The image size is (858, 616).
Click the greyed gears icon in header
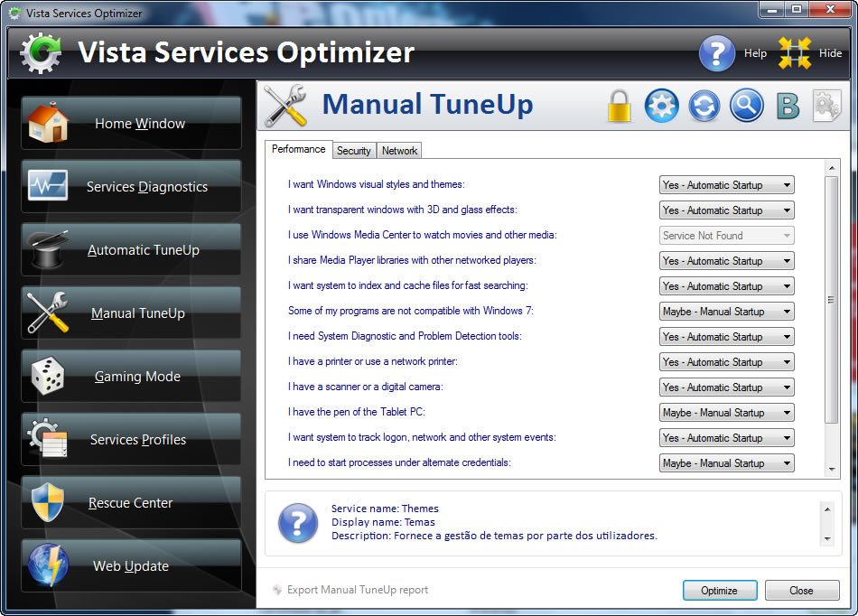(826, 106)
